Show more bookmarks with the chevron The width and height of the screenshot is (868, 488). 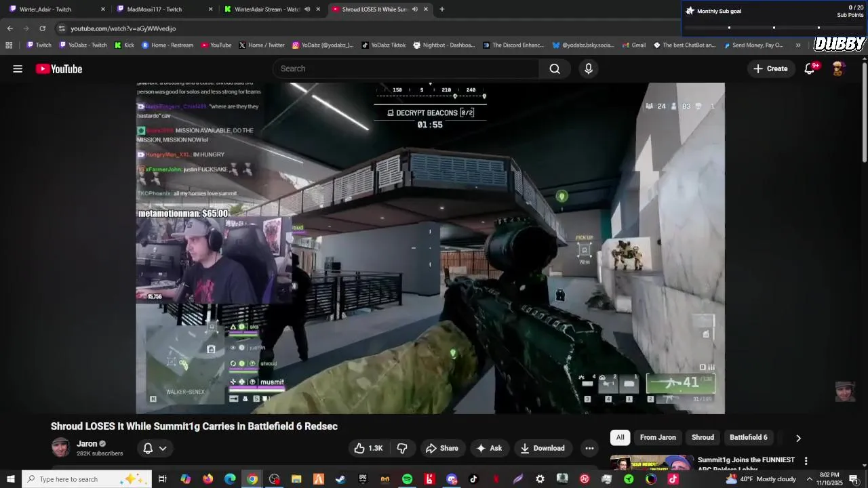click(x=798, y=45)
